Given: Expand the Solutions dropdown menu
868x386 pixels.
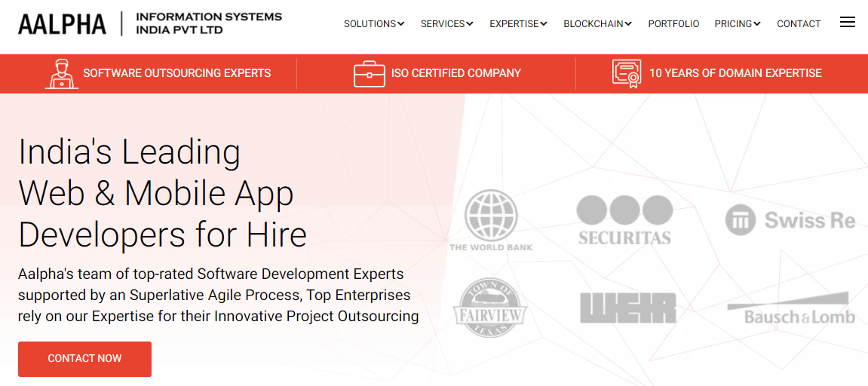Looking at the screenshot, I should pos(374,24).
